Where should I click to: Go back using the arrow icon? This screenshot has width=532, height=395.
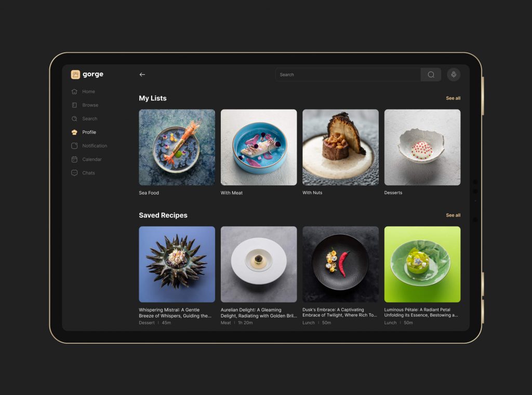tap(142, 75)
